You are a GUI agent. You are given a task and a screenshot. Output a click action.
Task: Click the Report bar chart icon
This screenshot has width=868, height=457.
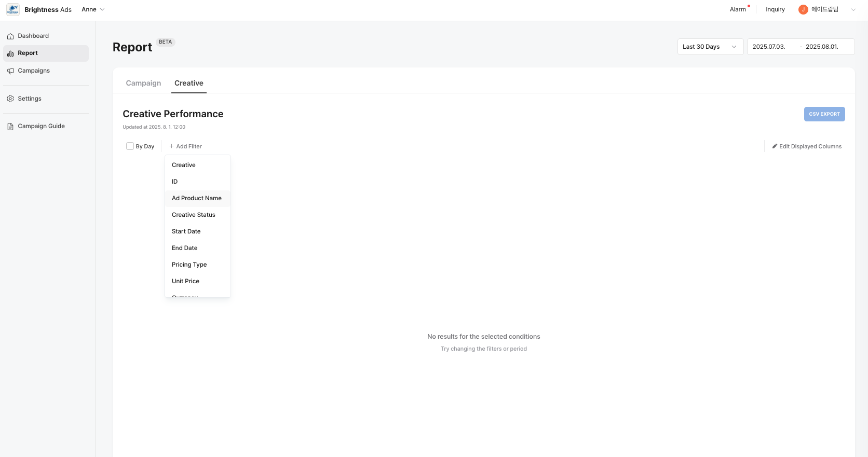[x=10, y=53]
